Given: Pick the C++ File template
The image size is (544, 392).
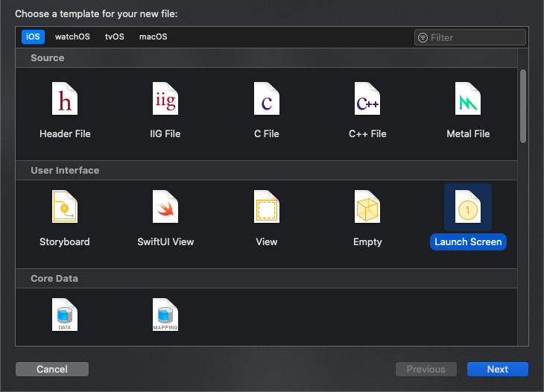Looking at the screenshot, I should click(x=367, y=99).
